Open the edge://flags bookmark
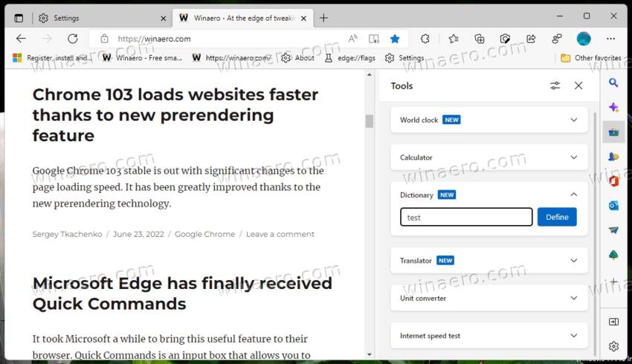The image size is (632, 364). click(x=352, y=58)
